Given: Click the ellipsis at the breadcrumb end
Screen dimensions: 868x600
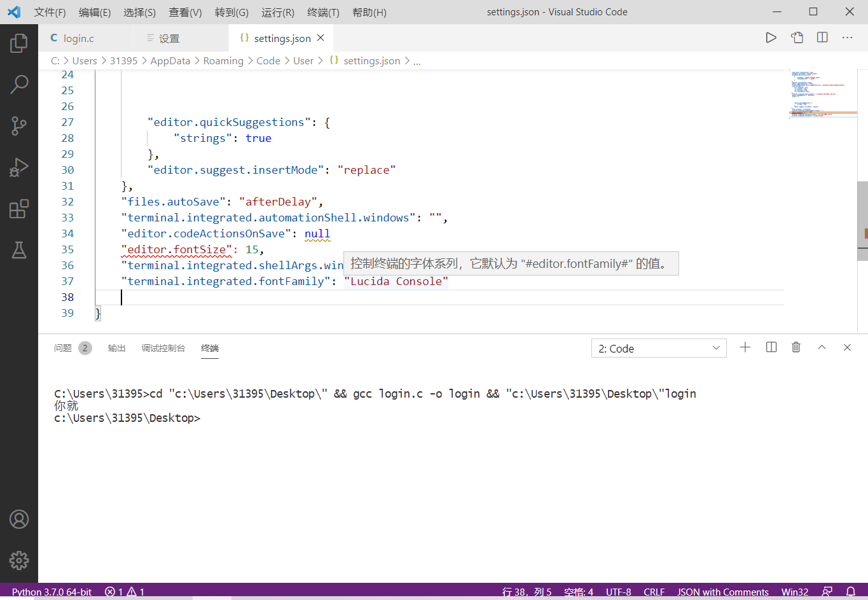Looking at the screenshot, I should (417, 61).
